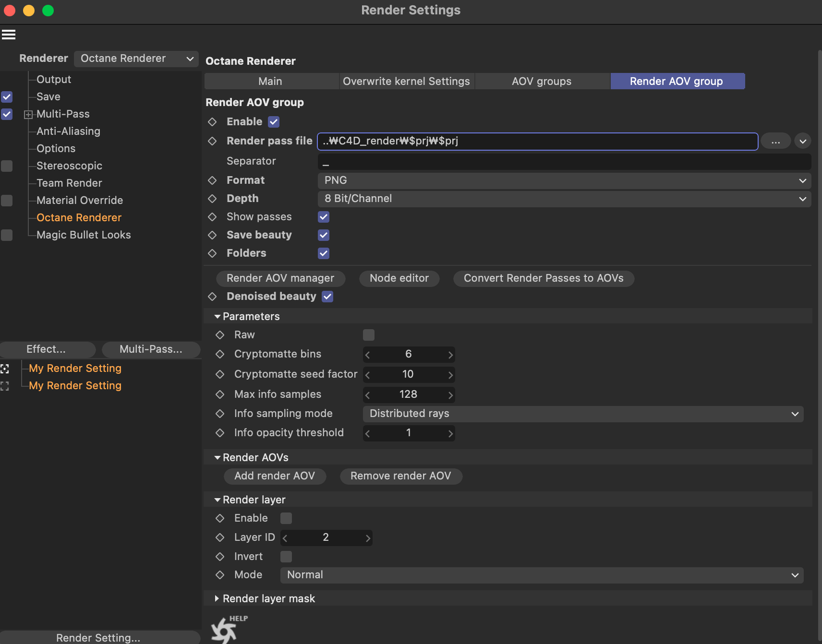Click keyframe diamond beside Folders
The height and width of the screenshot is (644, 822).
pyautogui.click(x=212, y=253)
